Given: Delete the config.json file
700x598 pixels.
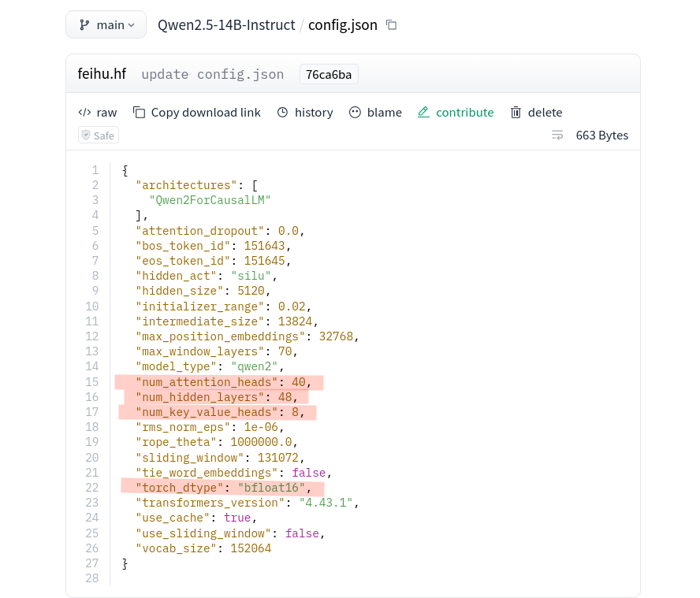Looking at the screenshot, I should tap(536, 113).
